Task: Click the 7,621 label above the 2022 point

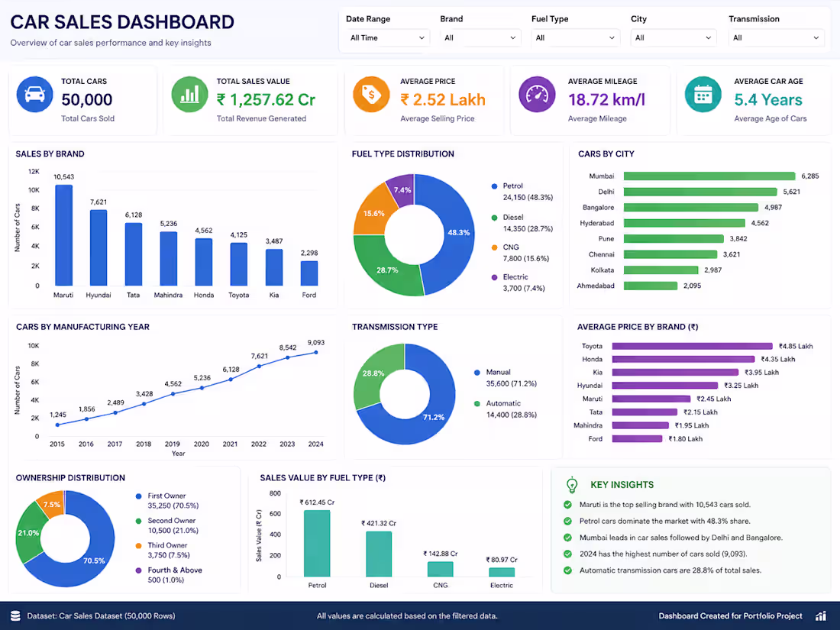Action: click(x=260, y=357)
